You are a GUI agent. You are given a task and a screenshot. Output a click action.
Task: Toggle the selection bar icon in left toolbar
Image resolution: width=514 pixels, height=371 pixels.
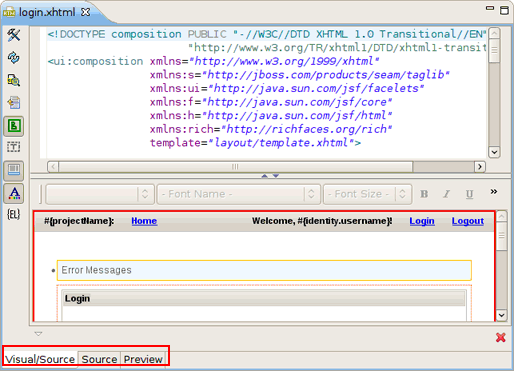[x=14, y=171]
